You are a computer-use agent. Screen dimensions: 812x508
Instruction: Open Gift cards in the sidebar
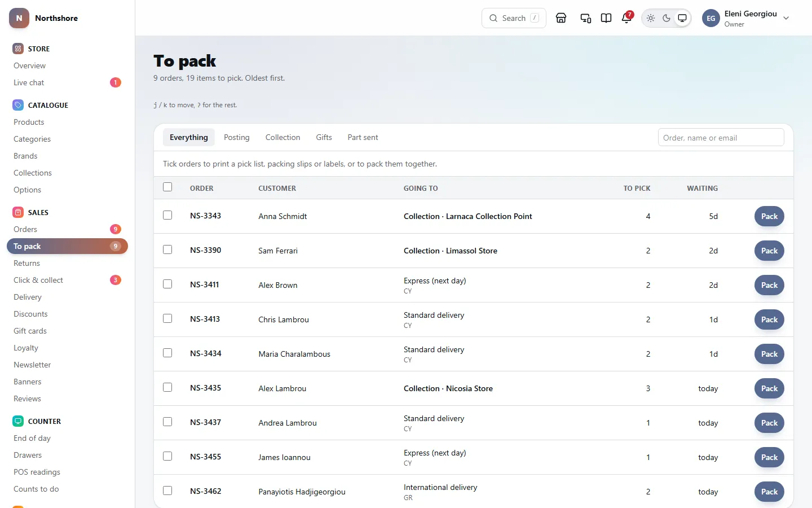[x=67, y=331]
